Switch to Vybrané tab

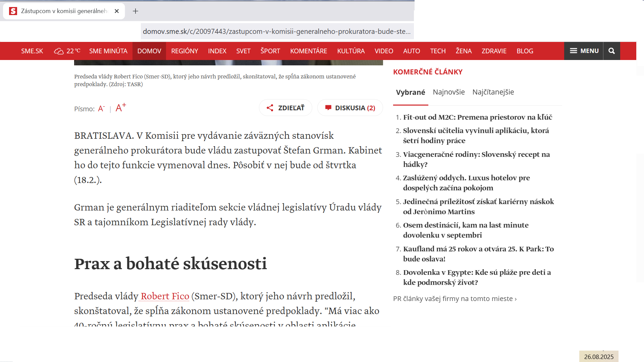coord(411,93)
